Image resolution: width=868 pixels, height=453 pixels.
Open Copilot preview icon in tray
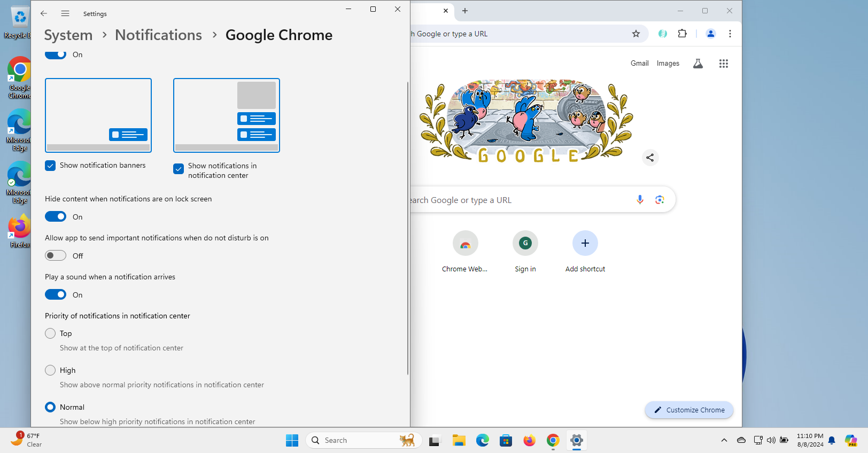point(851,440)
